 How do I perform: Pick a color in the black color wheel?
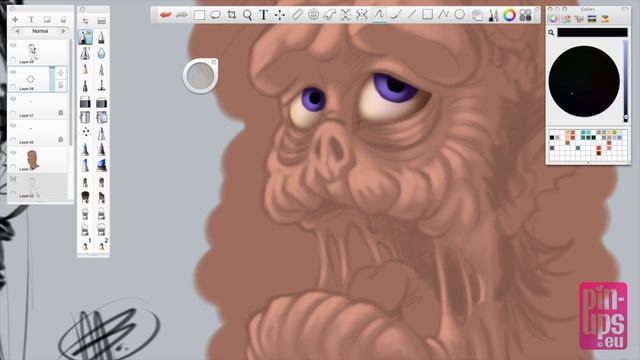point(584,81)
